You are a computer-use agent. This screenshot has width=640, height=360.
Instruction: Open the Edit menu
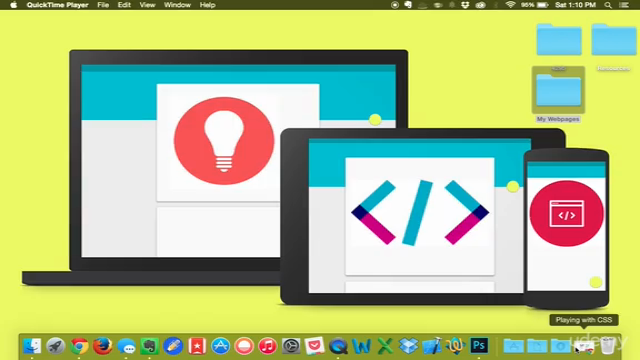[124, 5]
